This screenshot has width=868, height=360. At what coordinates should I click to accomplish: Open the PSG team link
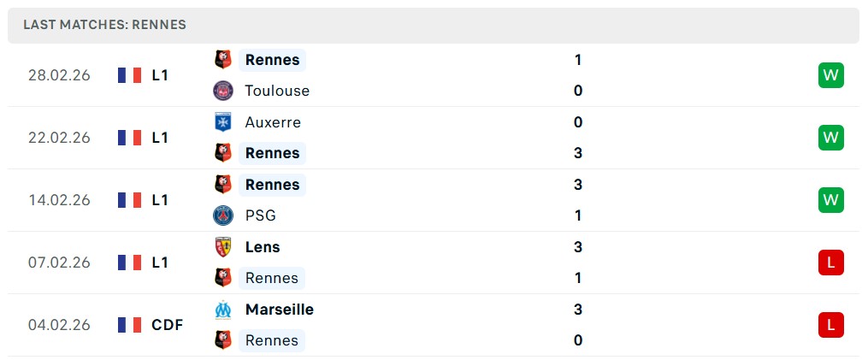click(260, 215)
